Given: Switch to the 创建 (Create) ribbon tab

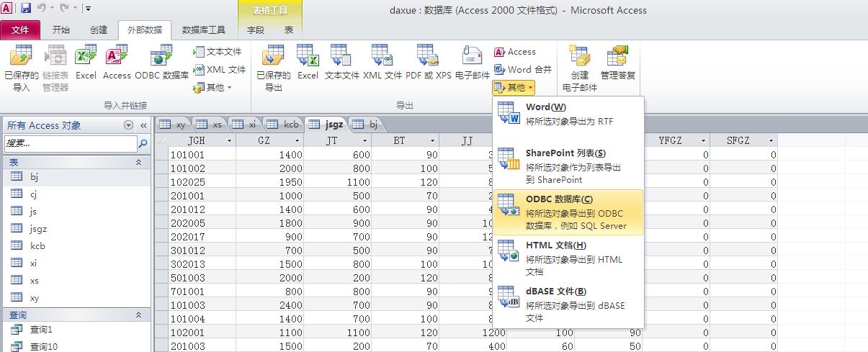Looking at the screenshot, I should [99, 30].
